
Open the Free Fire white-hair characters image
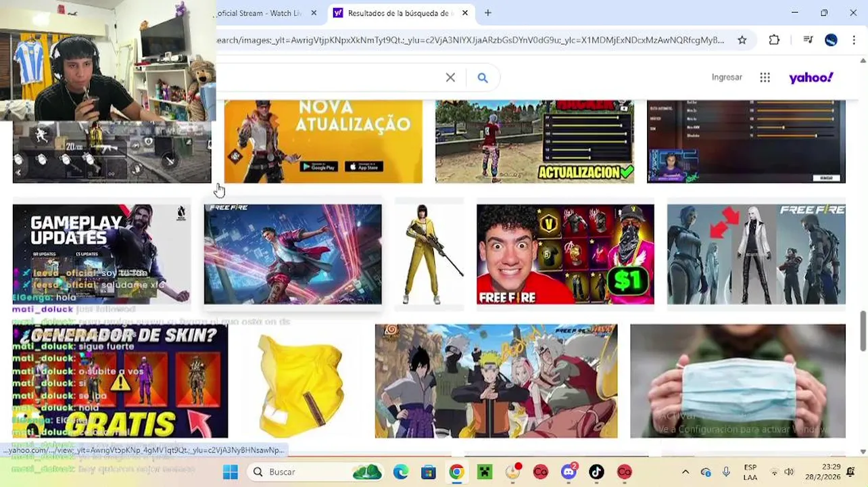click(x=756, y=254)
